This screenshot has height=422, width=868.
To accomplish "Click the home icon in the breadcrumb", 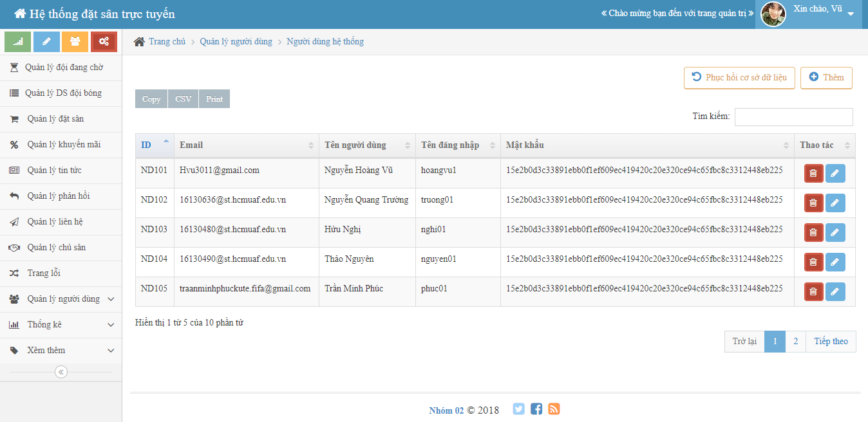I will (x=139, y=42).
